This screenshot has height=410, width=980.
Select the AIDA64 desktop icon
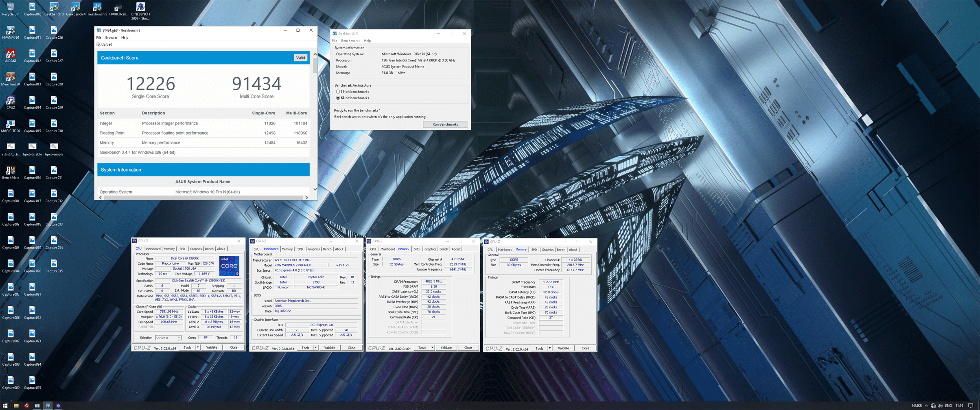pos(11,56)
